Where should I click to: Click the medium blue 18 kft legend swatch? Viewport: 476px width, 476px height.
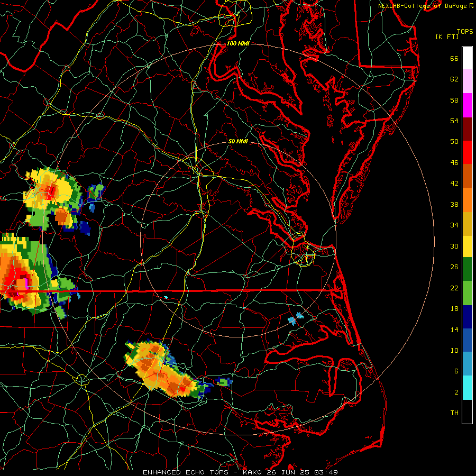point(467,340)
